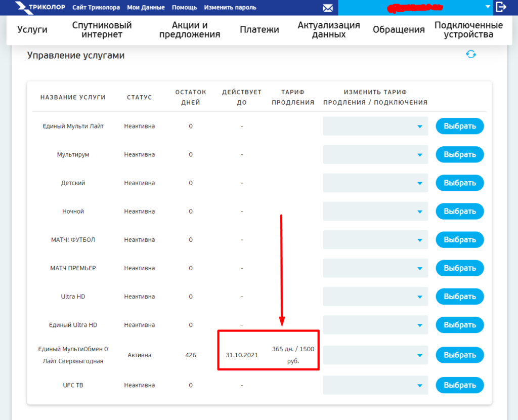The height and width of the screenshot is (420, 518).
Task: Refresh services list with sync icon
Action: pyautogui.click(x=471, y=54)
